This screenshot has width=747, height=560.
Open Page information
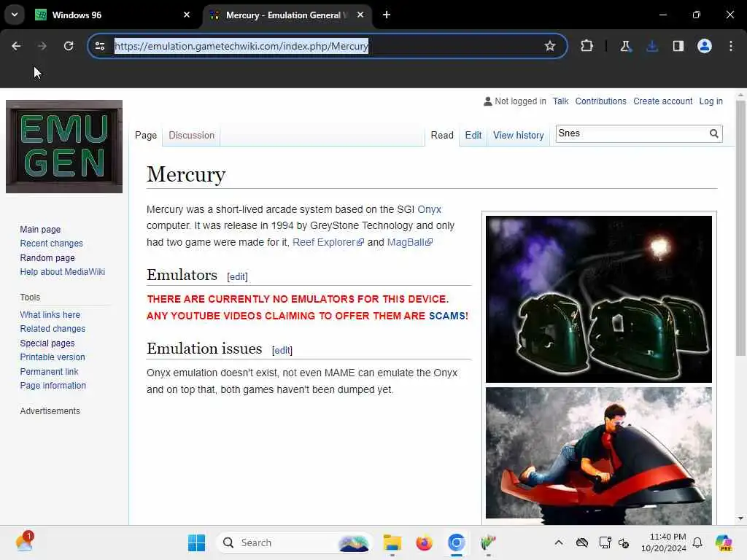coord(53,386)
